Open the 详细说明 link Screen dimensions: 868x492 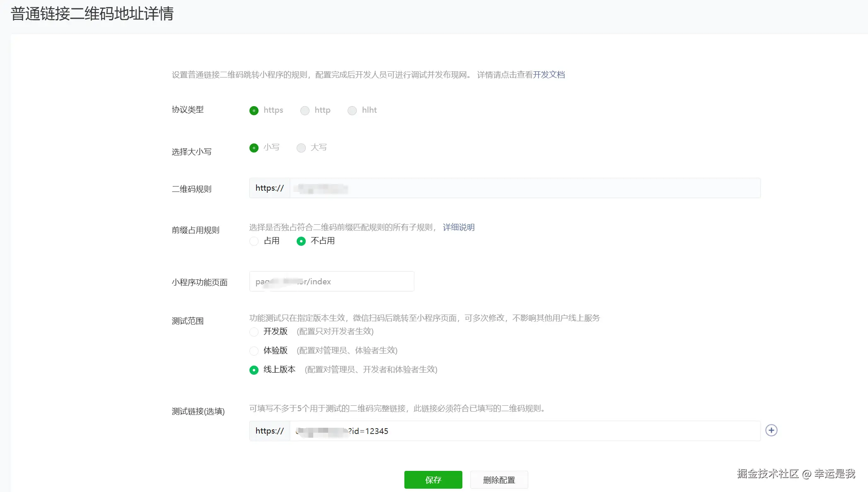(459, 227)
